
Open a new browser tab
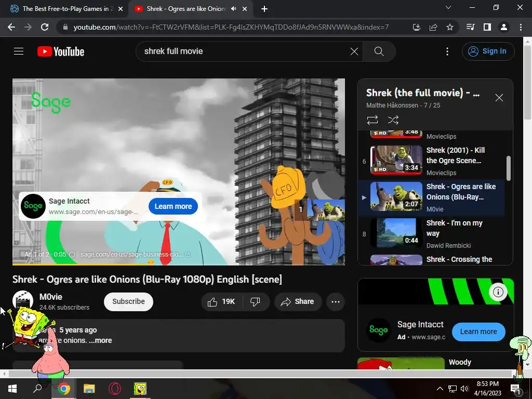[264, 9]
